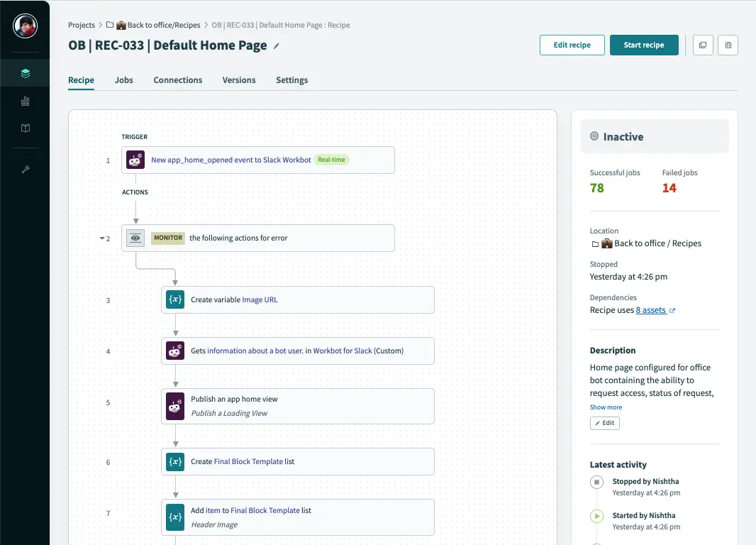This screenshot has height=545, width=756.
Task: Select the Add item Header Image step
Action: 297,517
